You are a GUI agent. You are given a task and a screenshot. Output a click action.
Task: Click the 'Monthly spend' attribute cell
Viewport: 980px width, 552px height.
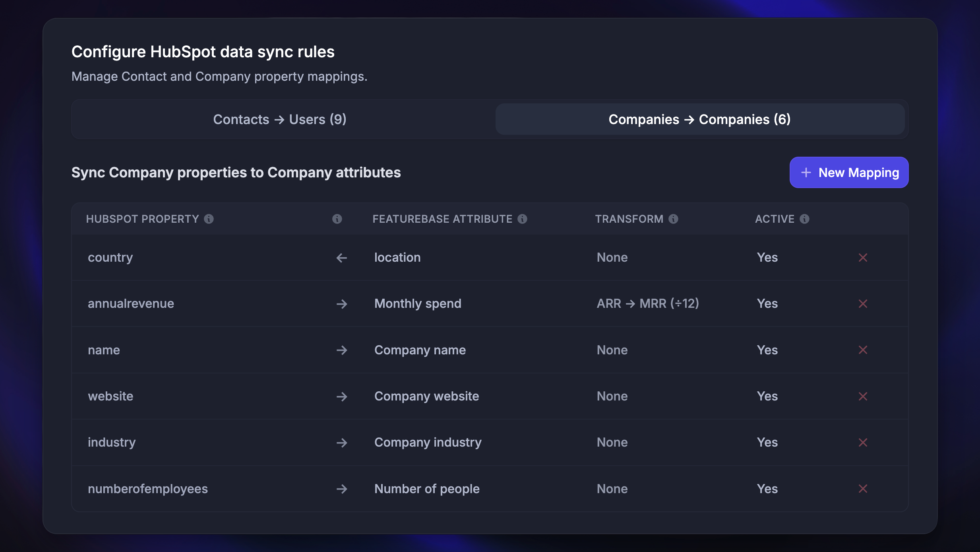[x=418, y=304]
